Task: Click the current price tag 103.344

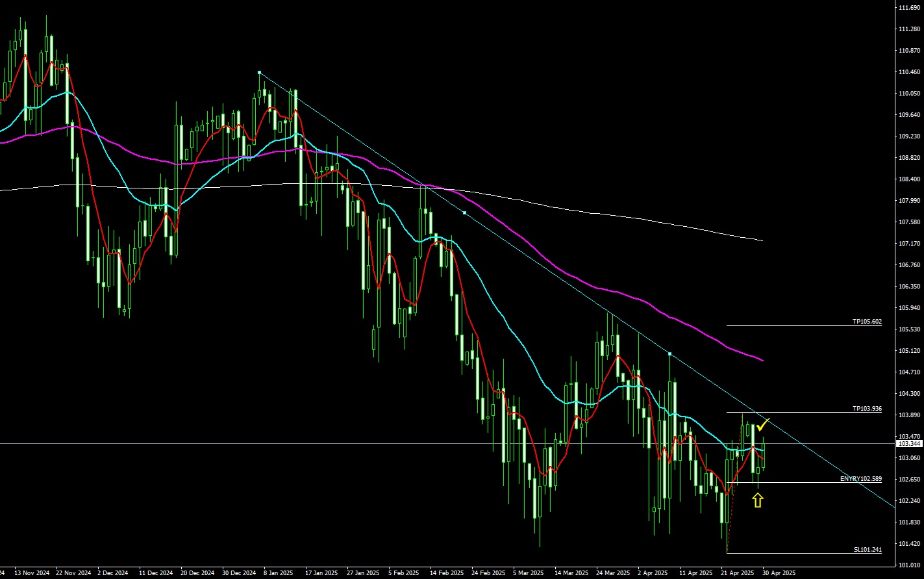Action: (908, 444)
